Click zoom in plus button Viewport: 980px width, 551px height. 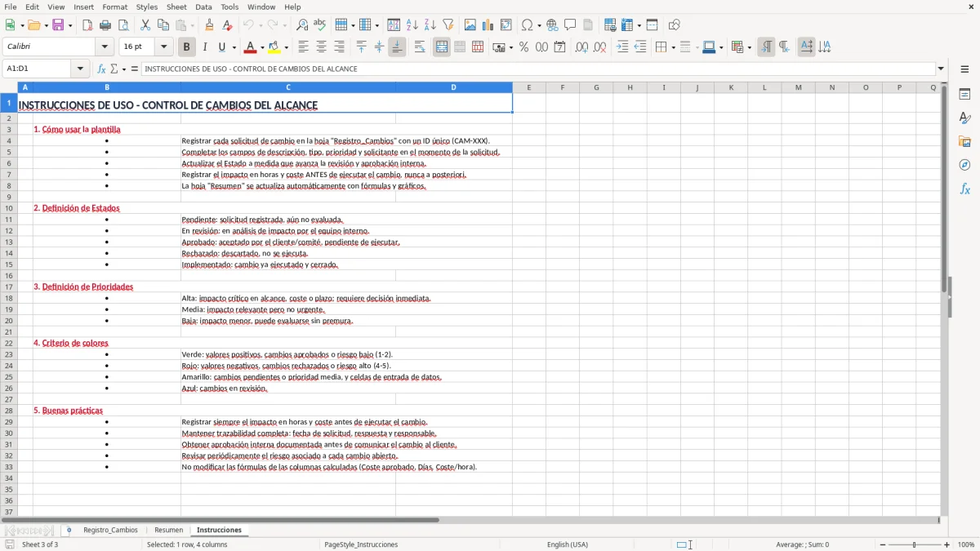[947, 544]
